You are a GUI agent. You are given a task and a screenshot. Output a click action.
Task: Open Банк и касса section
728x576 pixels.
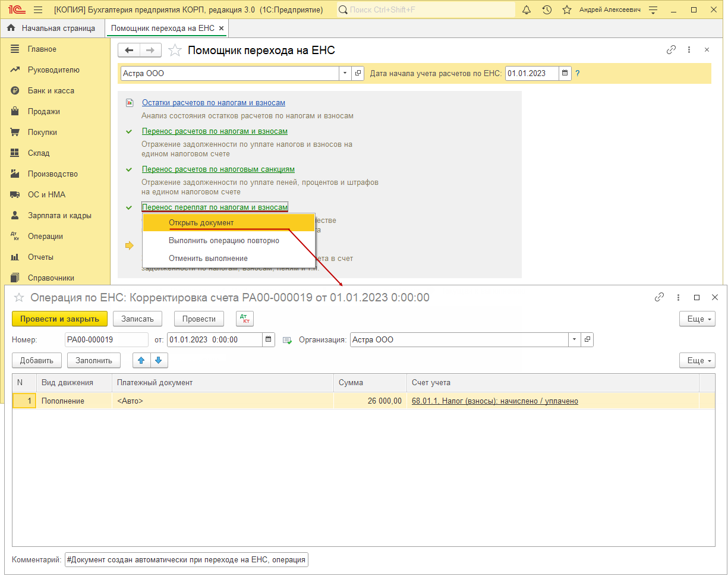pos(51,91)
